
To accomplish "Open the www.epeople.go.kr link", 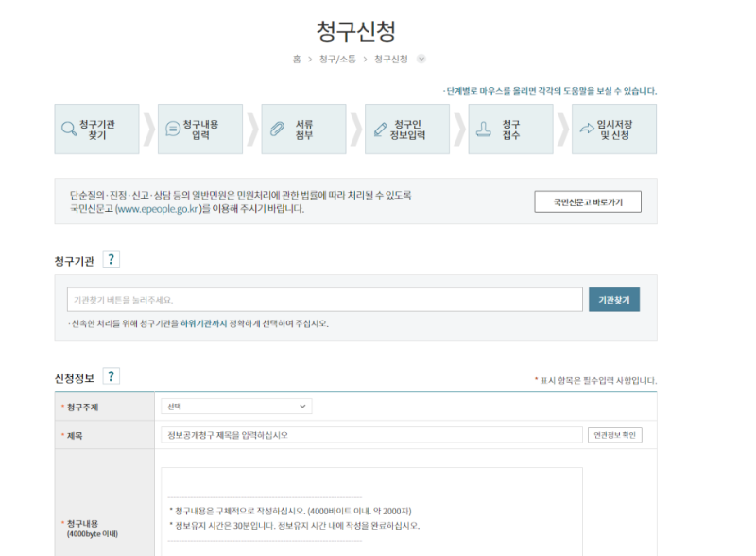I will click(x=157, y=209).
